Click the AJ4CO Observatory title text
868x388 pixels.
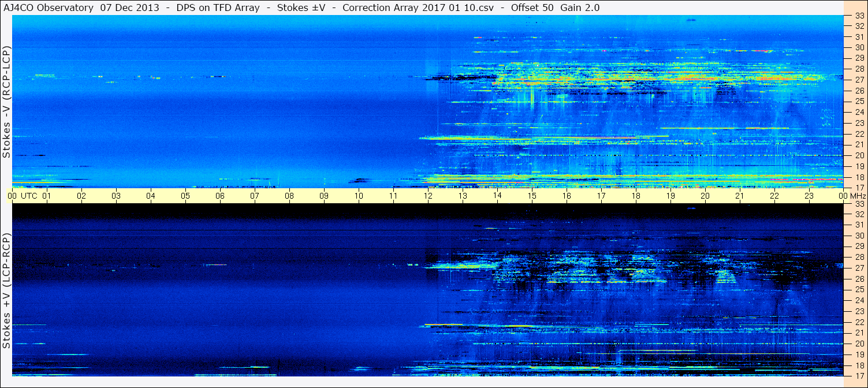click(48, 8)
